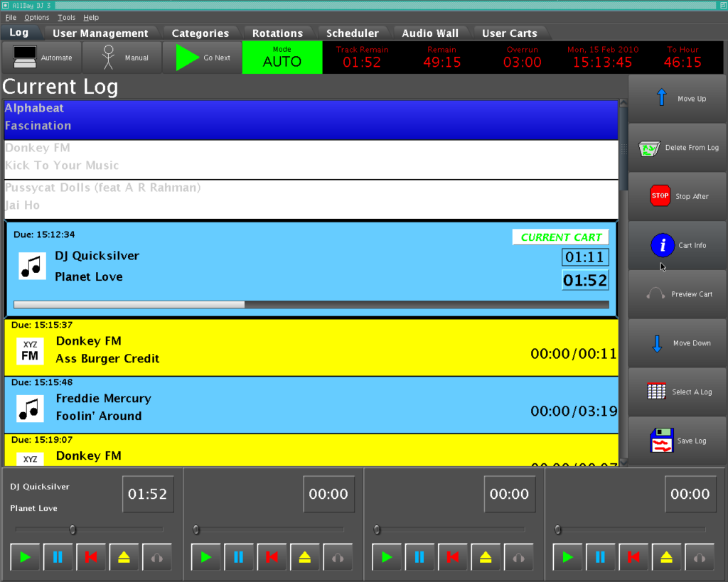Switch to the User Management tab
728x582 pixels.
point(100,33)
